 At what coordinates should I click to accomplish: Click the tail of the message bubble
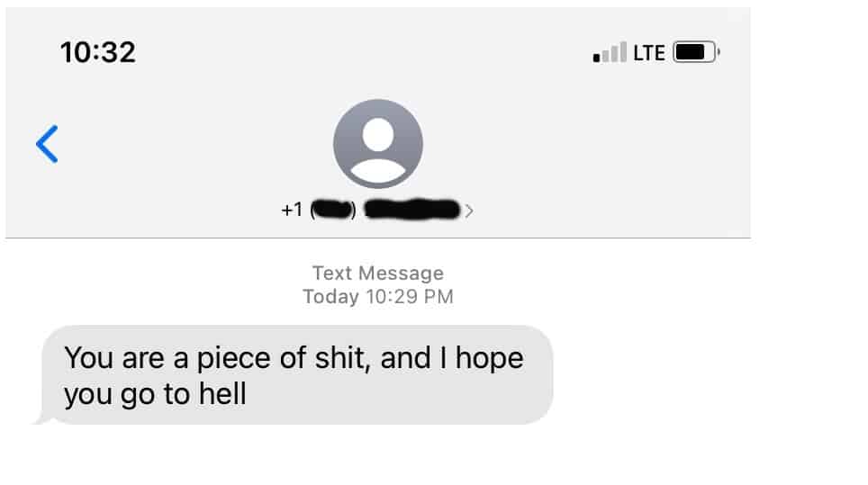tap(39, 418)
